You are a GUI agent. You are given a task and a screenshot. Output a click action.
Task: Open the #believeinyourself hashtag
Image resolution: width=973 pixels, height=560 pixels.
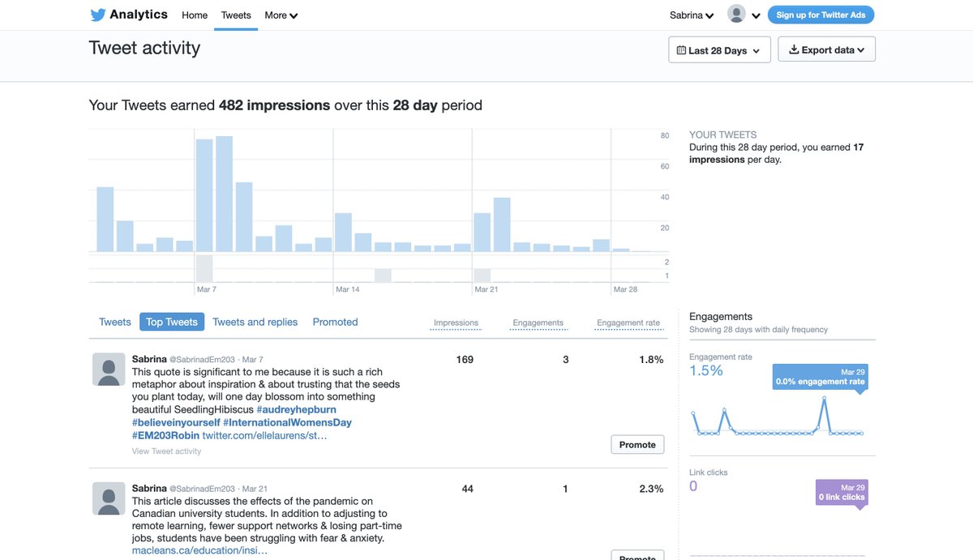[176, 423]
